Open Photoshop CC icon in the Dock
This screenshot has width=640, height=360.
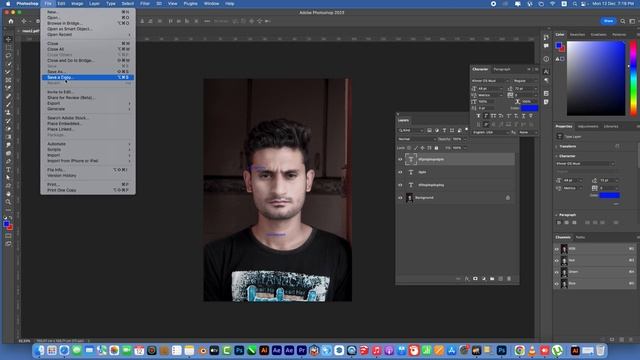pos(239,351)
